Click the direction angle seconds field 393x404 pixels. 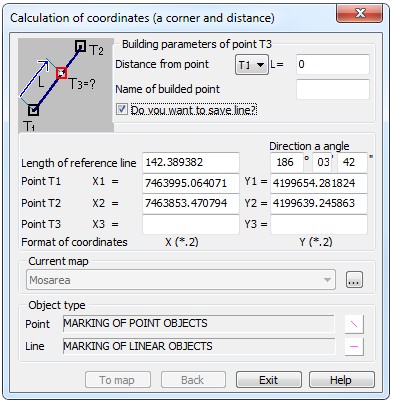(x=352, y=162)
